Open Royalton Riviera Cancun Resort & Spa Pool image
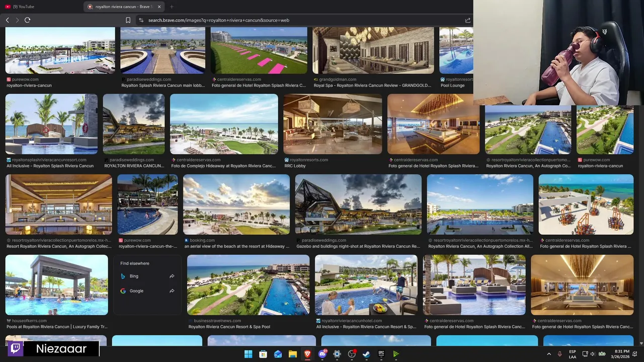Image resolution: width=644 pixels, height=362 pixels. tap(249, 285)
